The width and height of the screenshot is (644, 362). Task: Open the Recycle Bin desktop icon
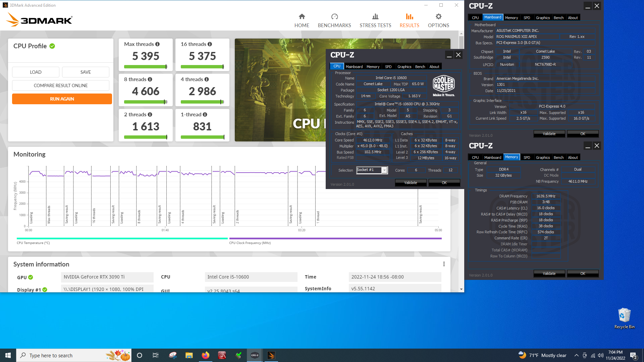point(624,318)
